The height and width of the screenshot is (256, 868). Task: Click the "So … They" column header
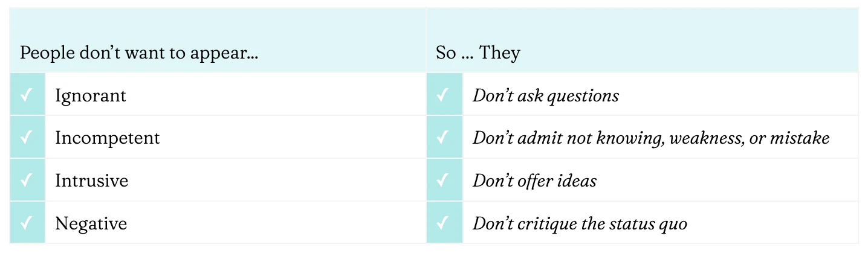coord(478,53)
